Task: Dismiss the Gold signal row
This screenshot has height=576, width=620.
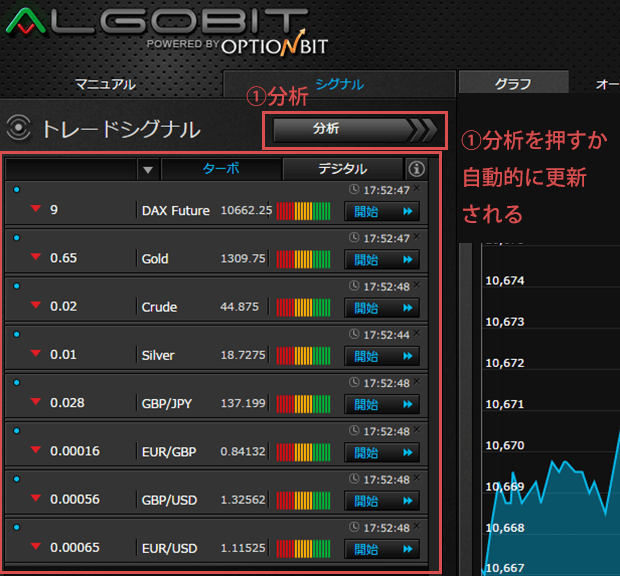Action: 417,236
